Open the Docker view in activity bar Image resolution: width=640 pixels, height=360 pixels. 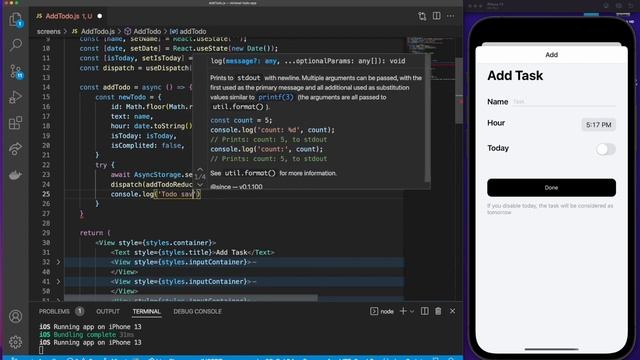coord(16,175)
